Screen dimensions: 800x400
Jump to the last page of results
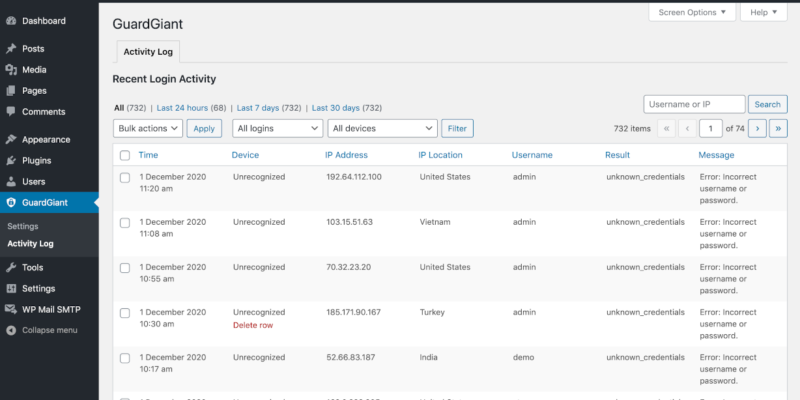[778, 129]
